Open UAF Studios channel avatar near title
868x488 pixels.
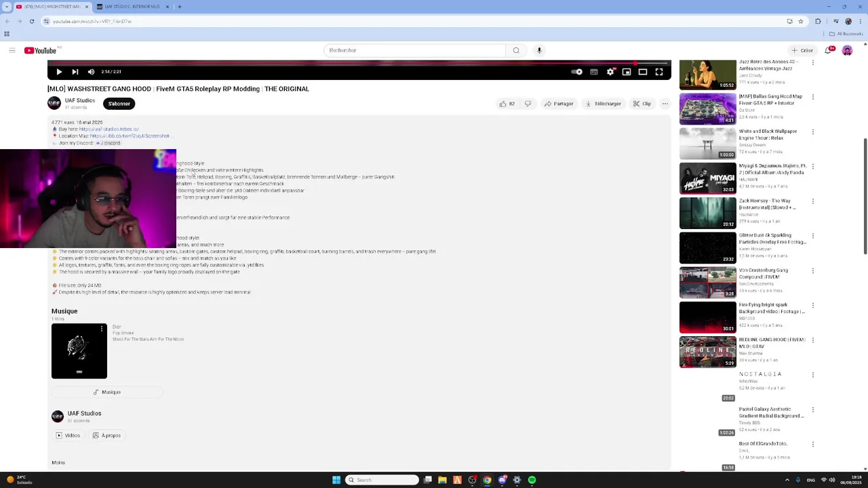[54, 103]
